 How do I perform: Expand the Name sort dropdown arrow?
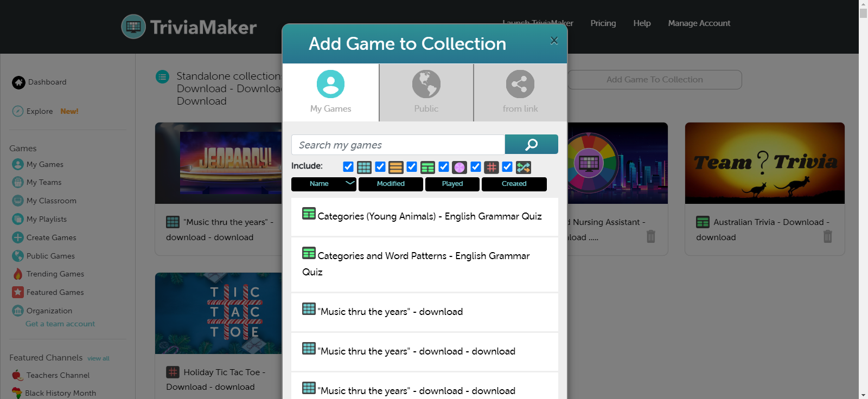click(x=350, y=183)
